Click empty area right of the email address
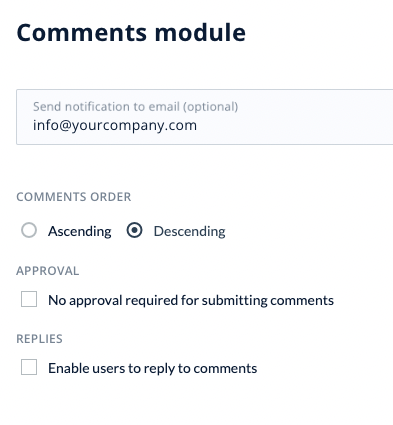Viewport: 393px width, 425px height. (293, 126)
